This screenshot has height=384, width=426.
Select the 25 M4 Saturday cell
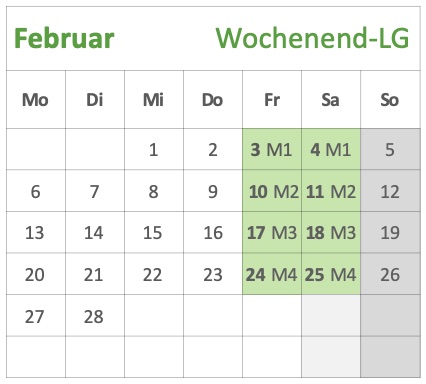click(331, 274)
